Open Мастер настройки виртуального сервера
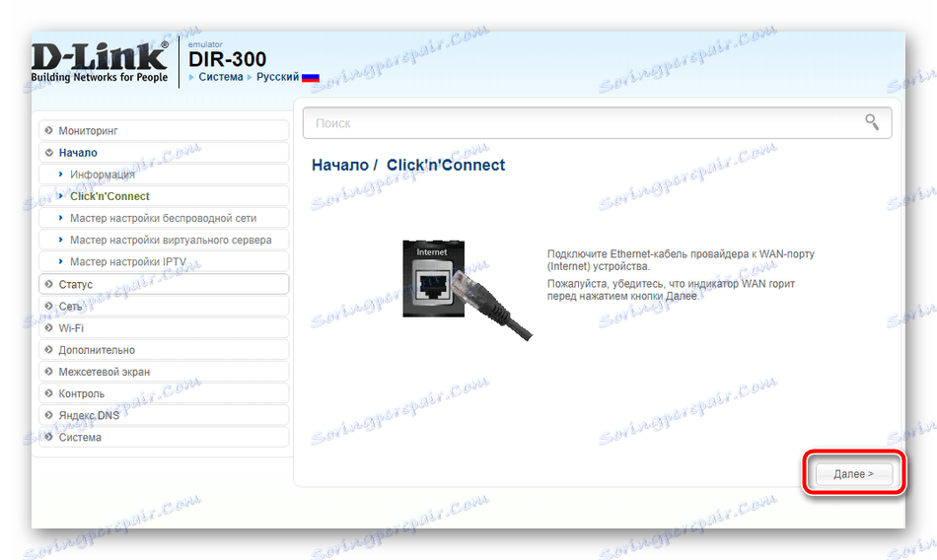The width and height of the screenshot is (937, 560). 164,240
